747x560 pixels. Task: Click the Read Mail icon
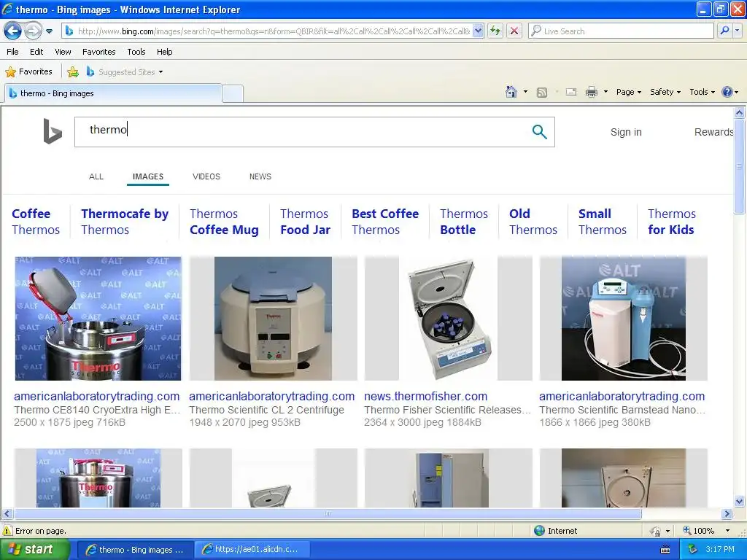tap(571, 92)
